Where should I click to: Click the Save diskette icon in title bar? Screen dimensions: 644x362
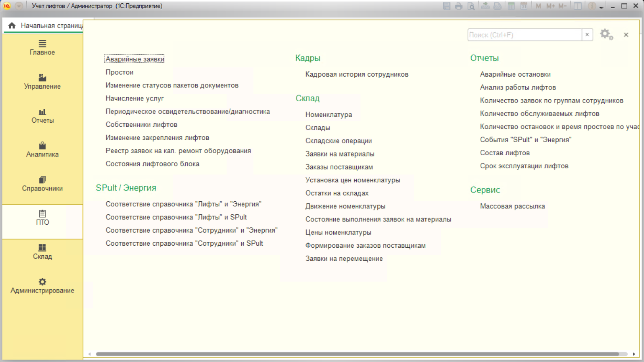447,6
